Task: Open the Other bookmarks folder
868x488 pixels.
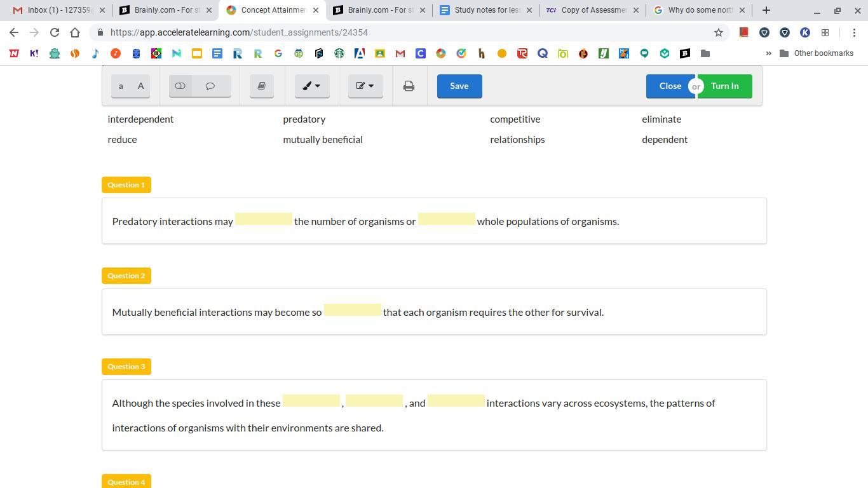Action: click(816, 53)
